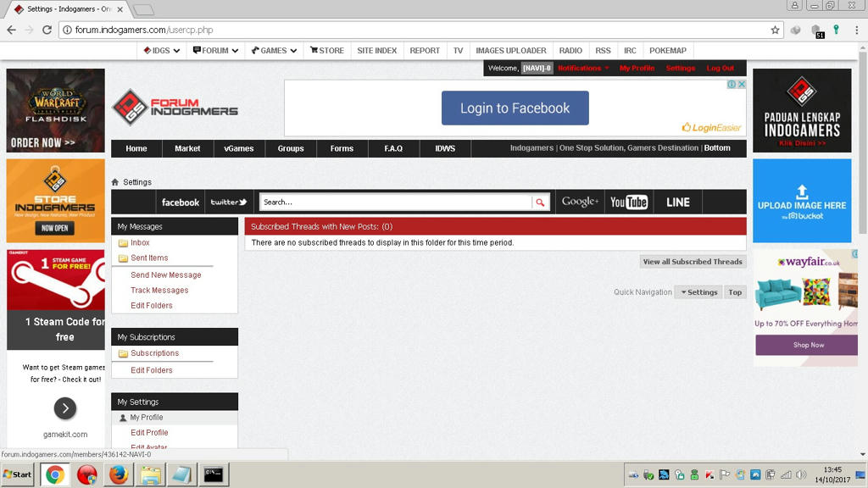Open the IDWS navigation tab
868x488 pixels.
tap(445, 148)
